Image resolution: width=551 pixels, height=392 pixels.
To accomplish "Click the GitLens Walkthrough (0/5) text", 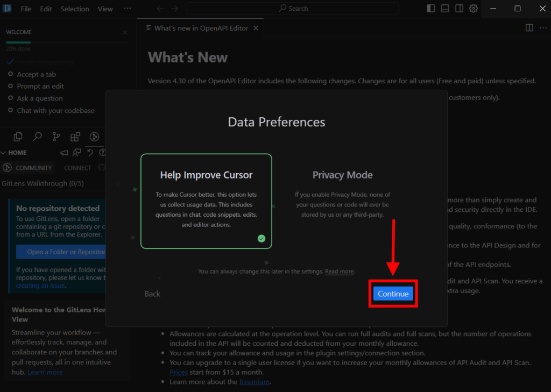I will point(43,183).
